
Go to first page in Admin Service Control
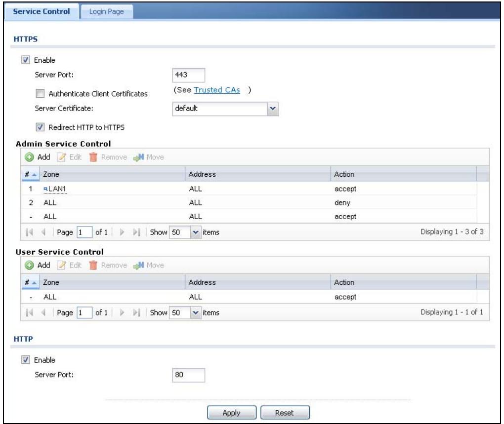click(29, 232)
